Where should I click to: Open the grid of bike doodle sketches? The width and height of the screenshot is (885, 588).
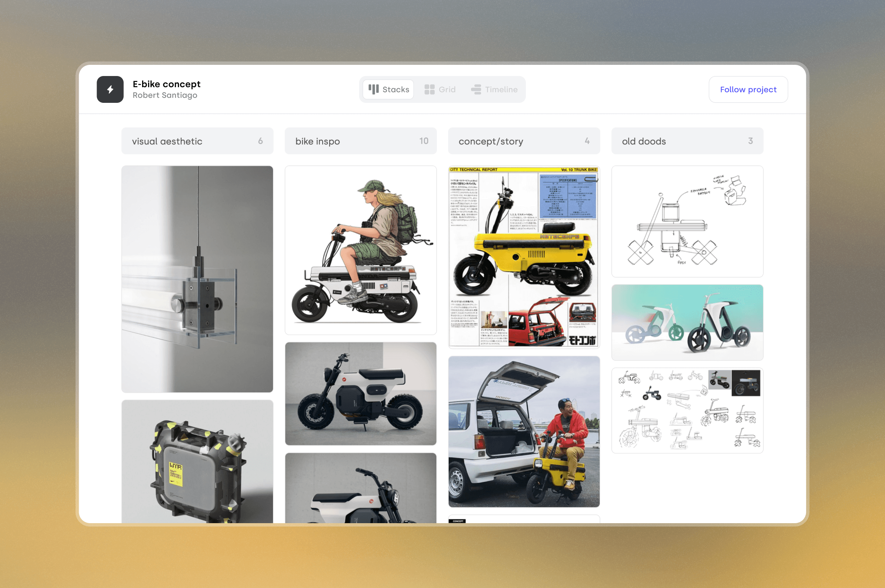coord(687,410)
